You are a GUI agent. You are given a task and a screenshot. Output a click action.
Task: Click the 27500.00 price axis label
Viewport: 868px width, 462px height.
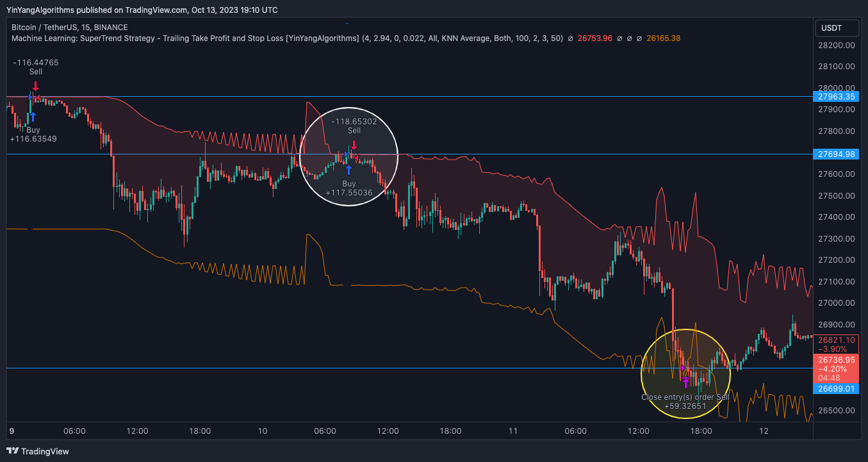coord(836,195)
